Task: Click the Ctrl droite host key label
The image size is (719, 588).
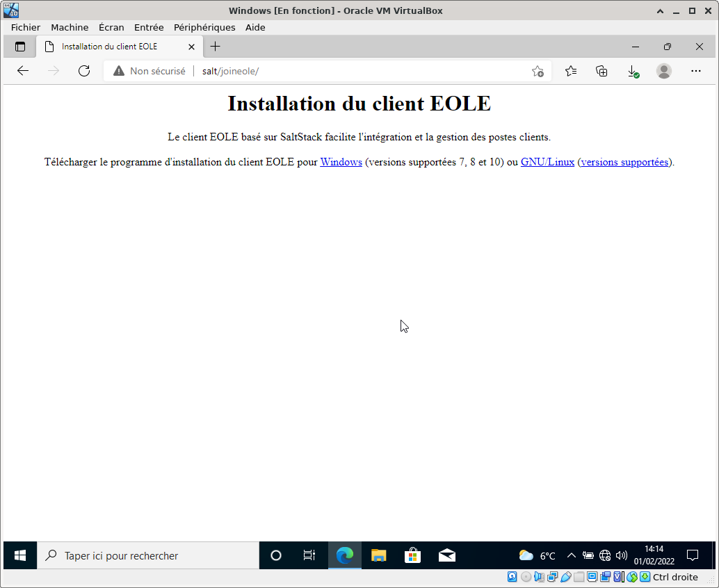Action: (675, 577)
